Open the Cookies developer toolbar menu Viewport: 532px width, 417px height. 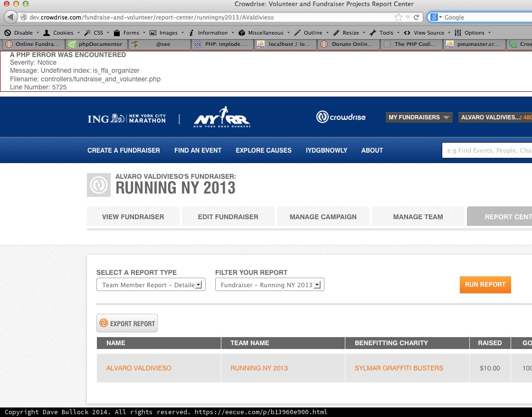(x=61, y=33)
